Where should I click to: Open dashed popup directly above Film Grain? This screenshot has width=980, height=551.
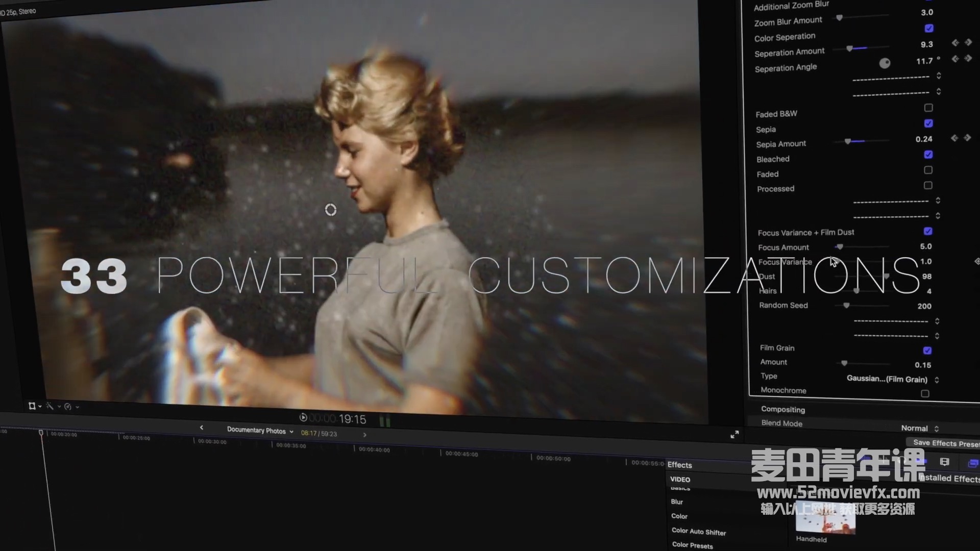pos(897,336)
